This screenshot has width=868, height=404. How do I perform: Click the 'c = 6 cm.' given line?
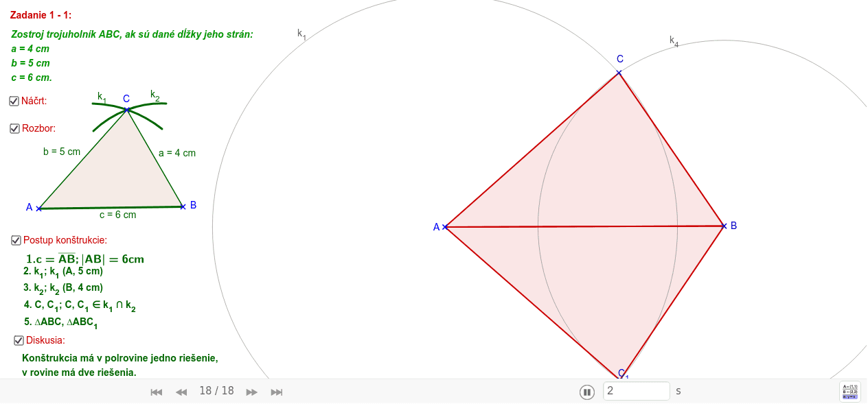tap(32, 78)
